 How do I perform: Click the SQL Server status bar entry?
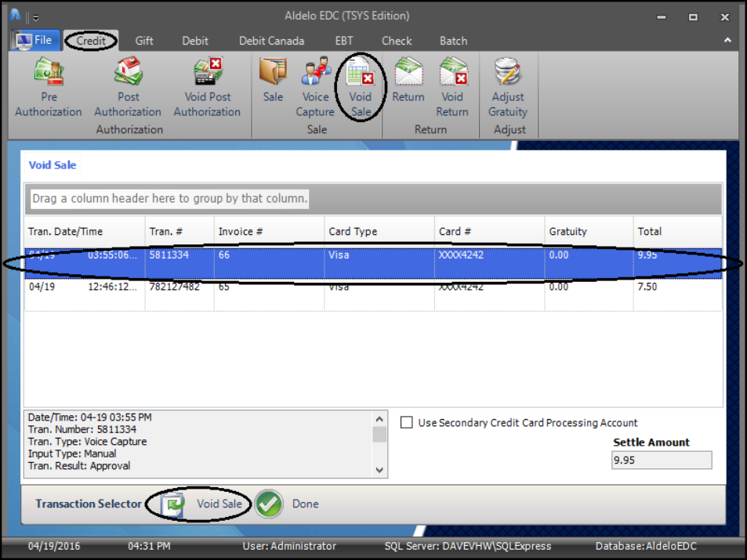[468, 546]
